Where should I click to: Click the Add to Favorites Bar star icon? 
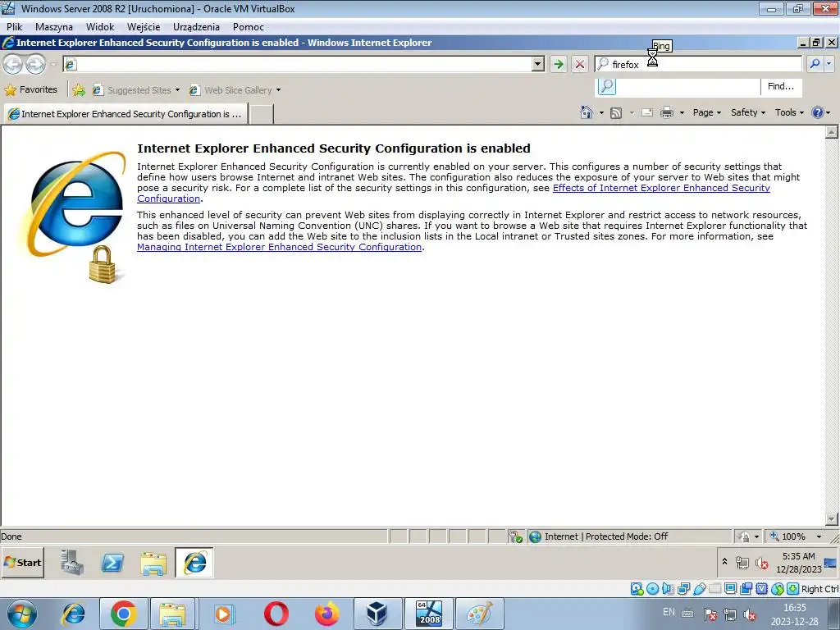pos(79,90)
